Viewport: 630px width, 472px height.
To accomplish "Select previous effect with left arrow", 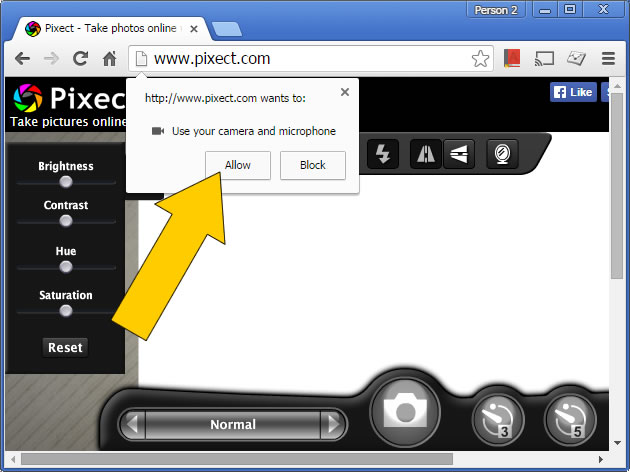I will (x=132, y=424).
